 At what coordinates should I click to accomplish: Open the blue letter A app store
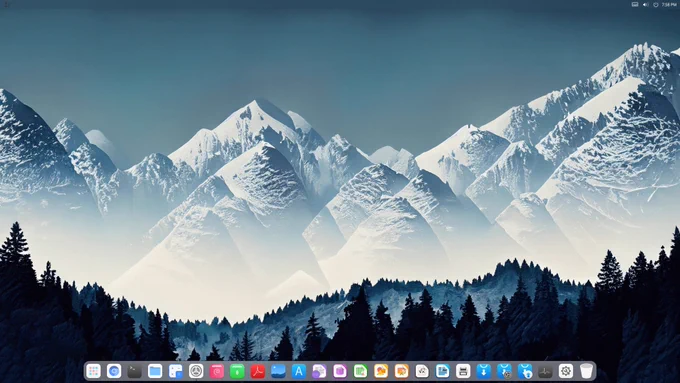click(x=299, y=371)
